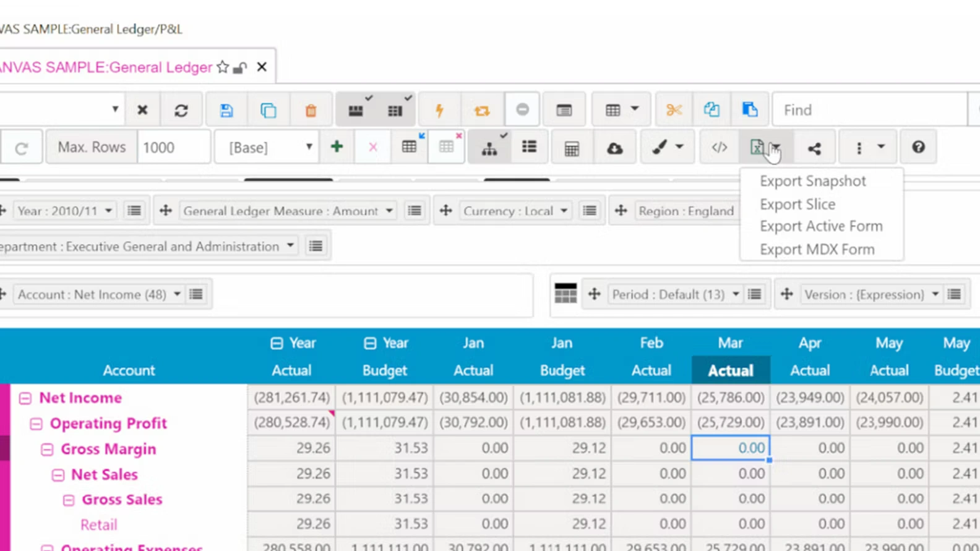Select Export Snapshot from the menu
Image resolution: width=980 pixels, height=551 pixels.
pyautogui.click(x=812, y=181)
